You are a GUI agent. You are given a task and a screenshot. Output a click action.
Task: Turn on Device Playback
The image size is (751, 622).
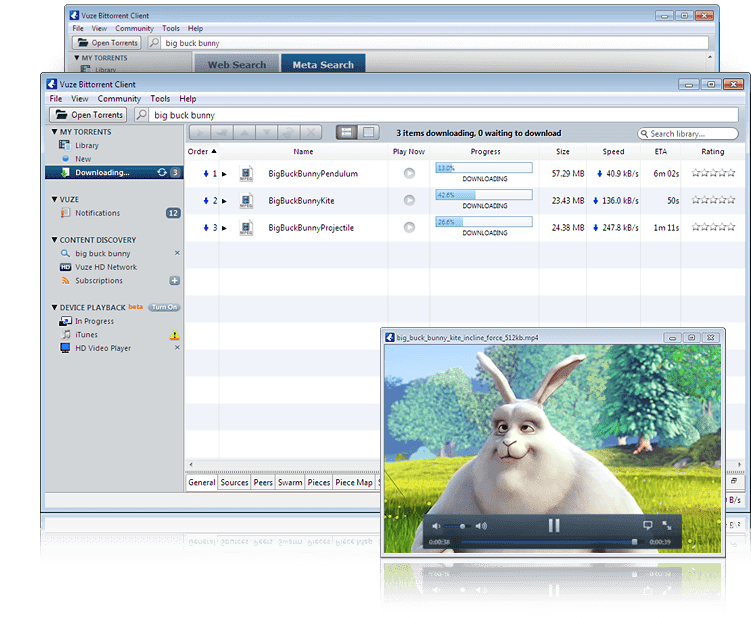164,307
